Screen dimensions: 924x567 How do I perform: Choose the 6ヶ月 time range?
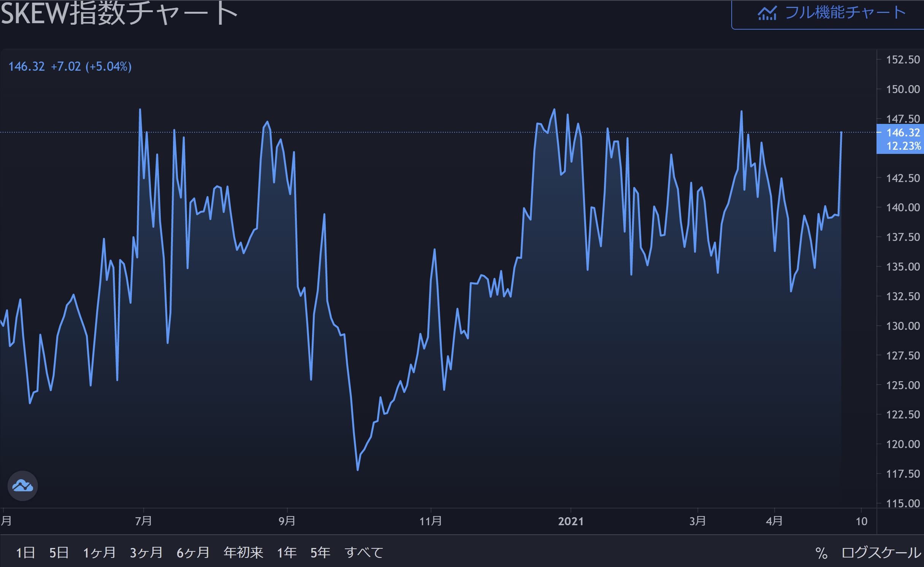[193, 553]
